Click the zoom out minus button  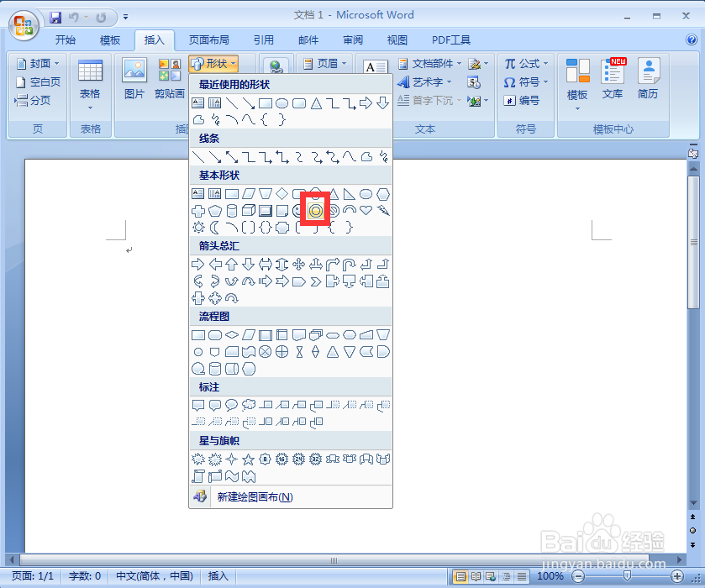(x=578, y=576)
